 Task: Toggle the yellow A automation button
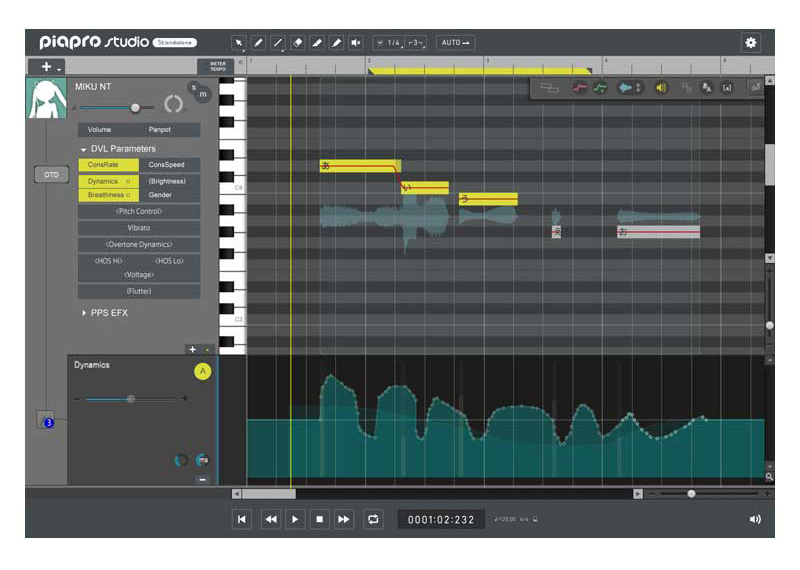click(203, 371)
